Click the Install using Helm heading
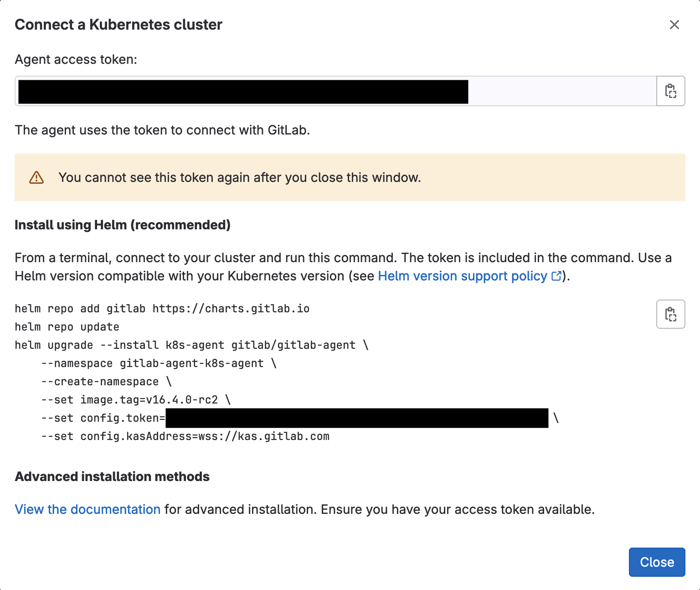 pyautogui.click(x=123, y=225)
